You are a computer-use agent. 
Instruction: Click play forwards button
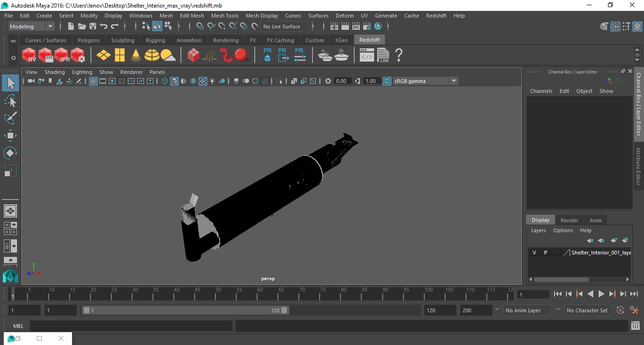601,294
